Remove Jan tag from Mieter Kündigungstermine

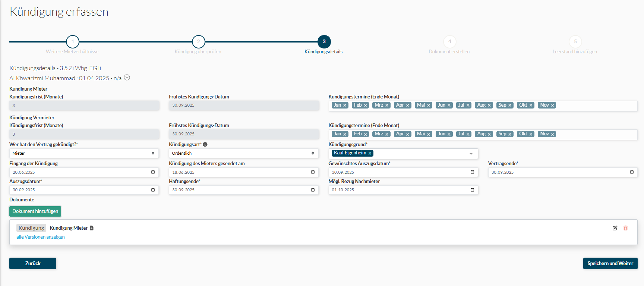(x=345, y=106)
